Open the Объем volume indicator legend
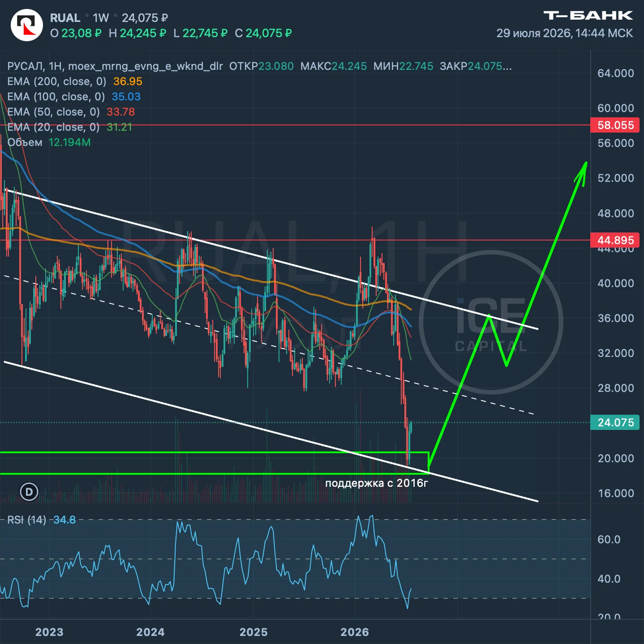Screen dimensions: 644x644 [x=49, y=142]
